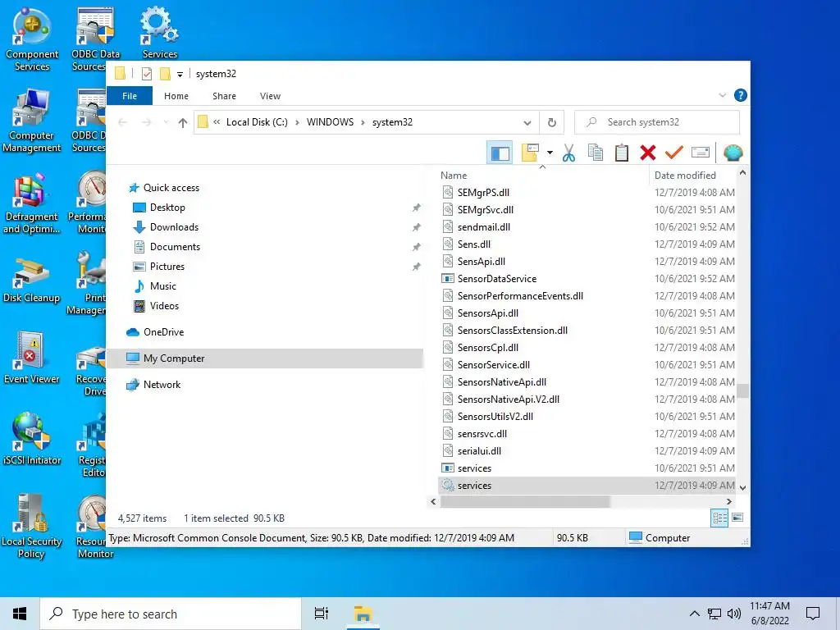The image size is (840, 630).
Task: Open the Customize Quick Access Toolbar dropdown
Action: 180,75
